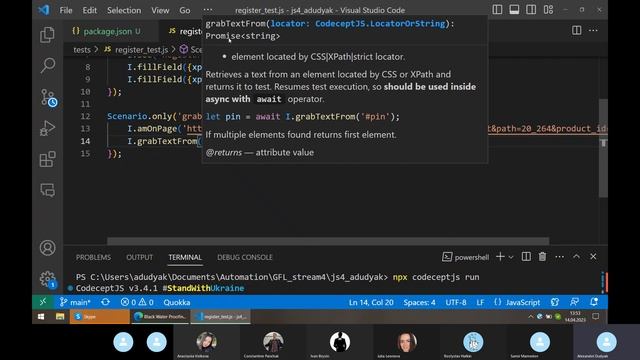Click the Copilot status bar icon
Screen dimensions: 640x360
[555, 302]
